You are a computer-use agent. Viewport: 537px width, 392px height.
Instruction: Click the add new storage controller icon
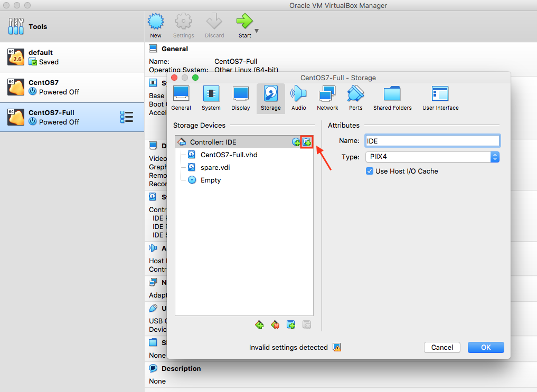pyautogui.click(x=259, y=324)
